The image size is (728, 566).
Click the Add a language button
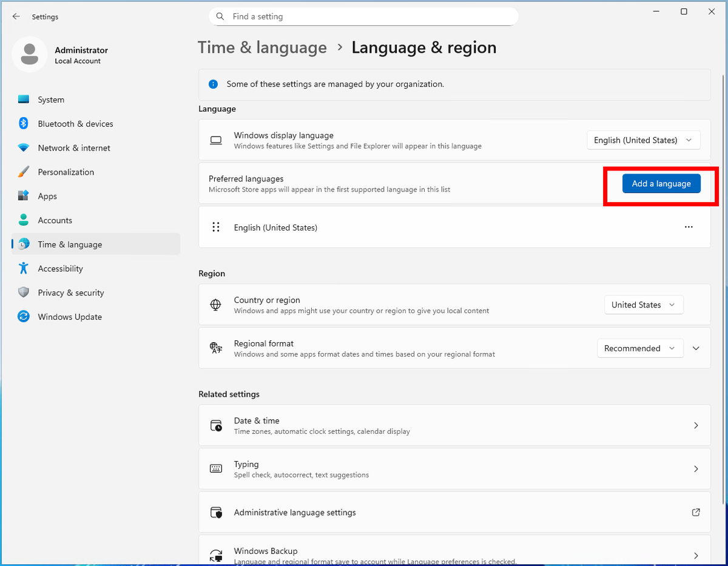(661, 184)
